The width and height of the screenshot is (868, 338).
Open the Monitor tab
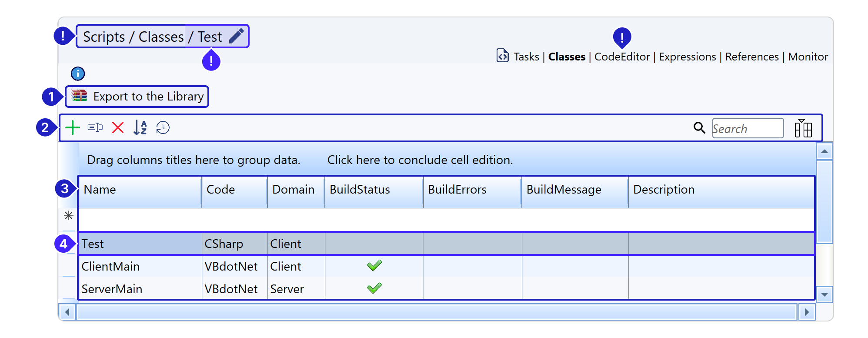pyautogui.click(x=808, y=57)
